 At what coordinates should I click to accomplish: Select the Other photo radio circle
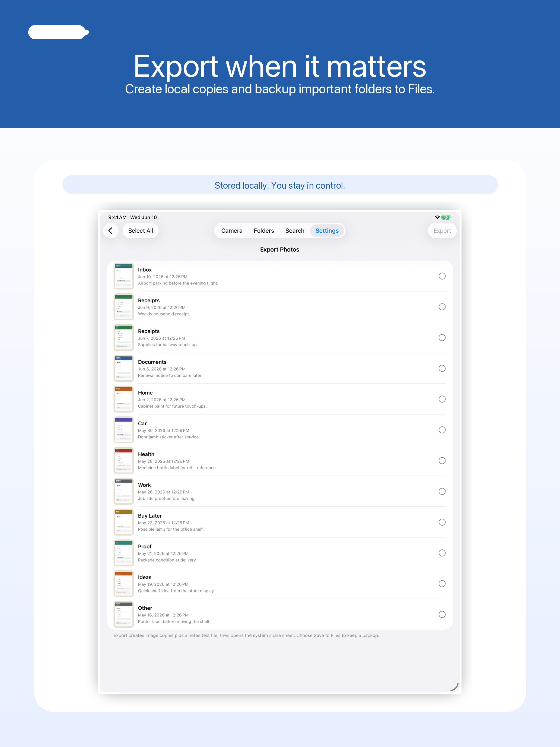click(442, 614)
